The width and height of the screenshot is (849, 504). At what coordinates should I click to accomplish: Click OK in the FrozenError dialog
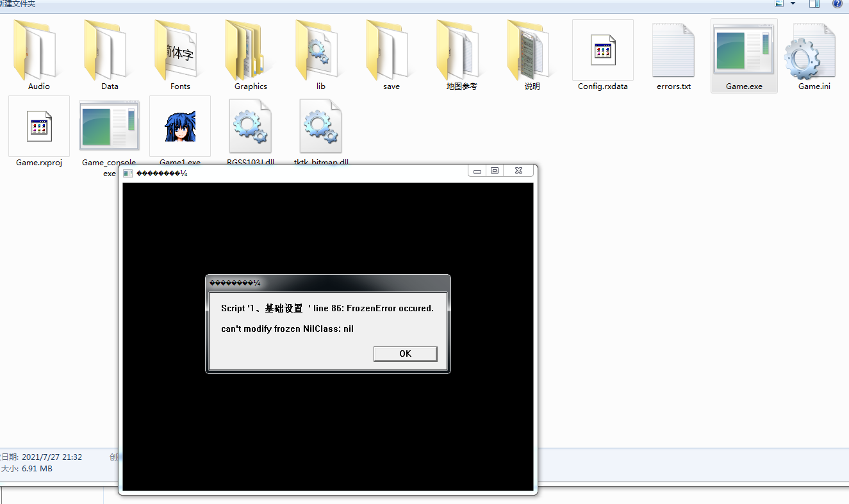[x=406, y=354]
